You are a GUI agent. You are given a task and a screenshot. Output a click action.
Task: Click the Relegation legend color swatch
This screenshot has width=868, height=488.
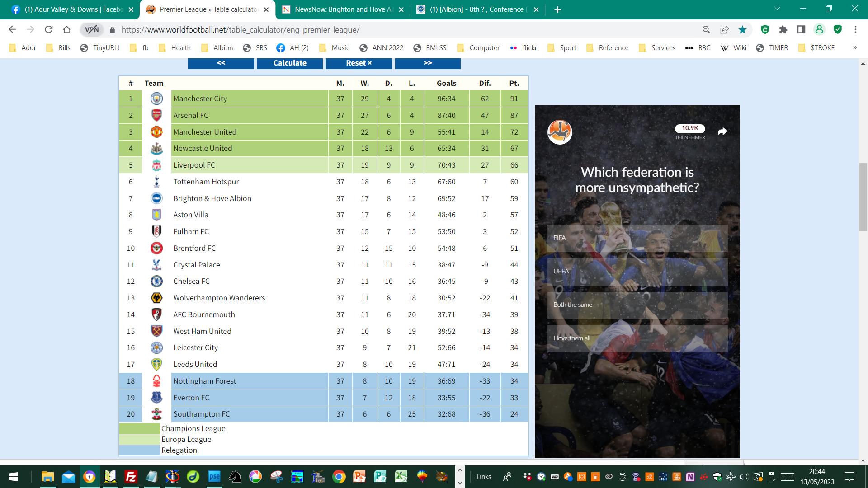140,450
